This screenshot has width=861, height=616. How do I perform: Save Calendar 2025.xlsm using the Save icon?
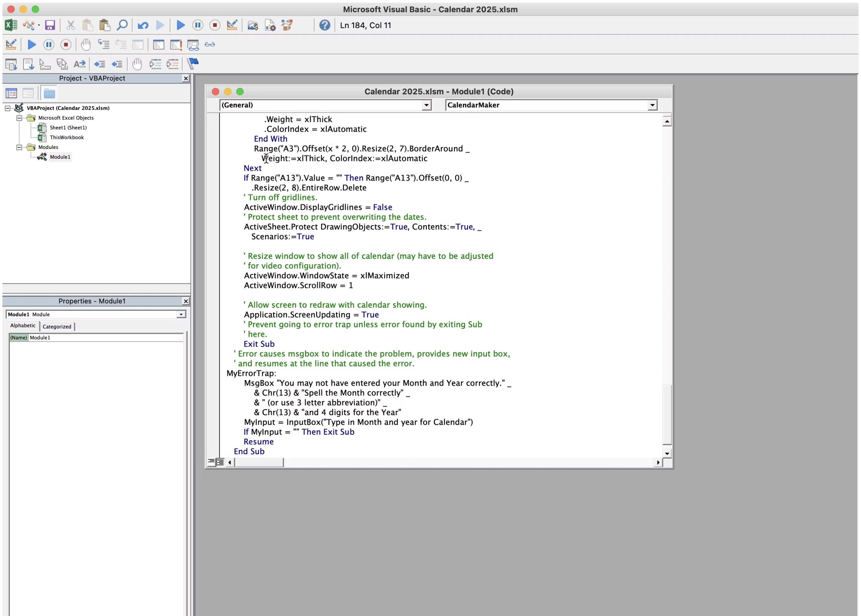[x=50, y=25]
